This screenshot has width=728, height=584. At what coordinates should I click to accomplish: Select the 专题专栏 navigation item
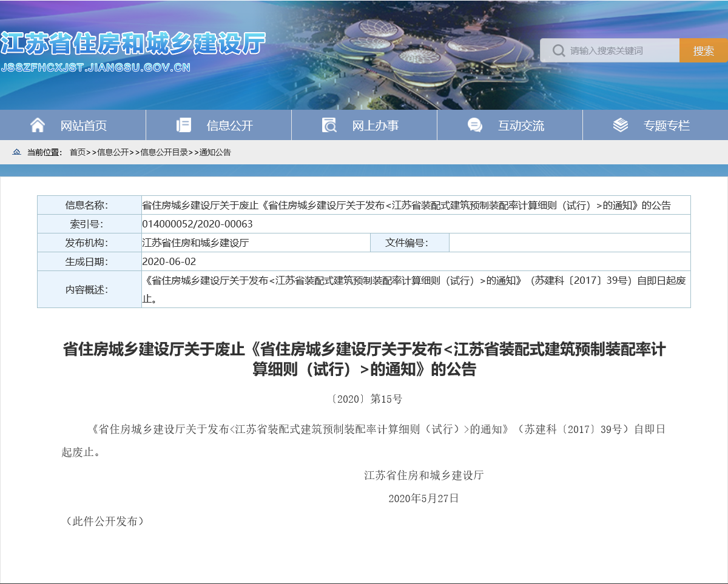click(666, 126)
